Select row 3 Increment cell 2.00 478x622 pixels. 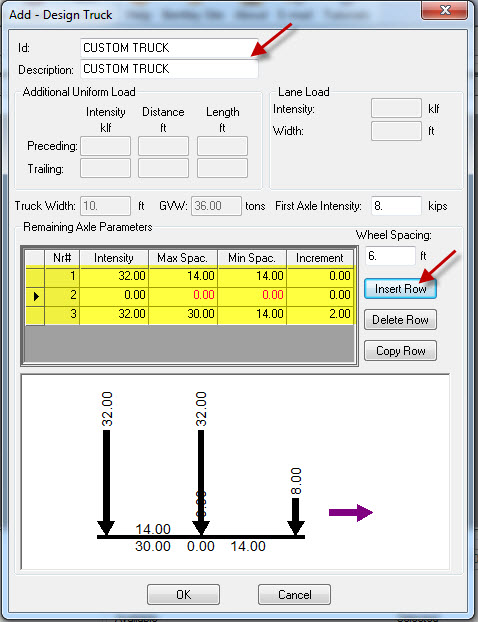[320, 314]
